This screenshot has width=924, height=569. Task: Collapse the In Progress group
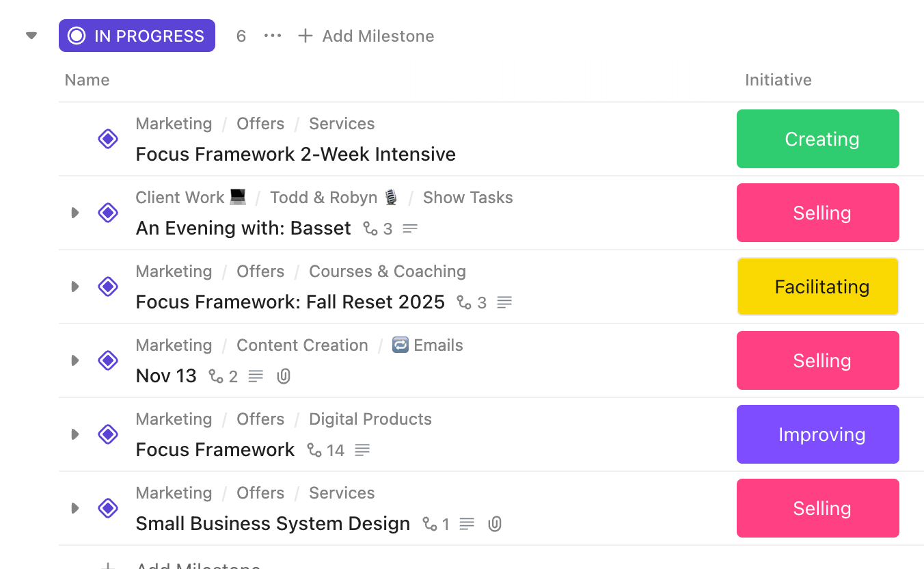31,36
